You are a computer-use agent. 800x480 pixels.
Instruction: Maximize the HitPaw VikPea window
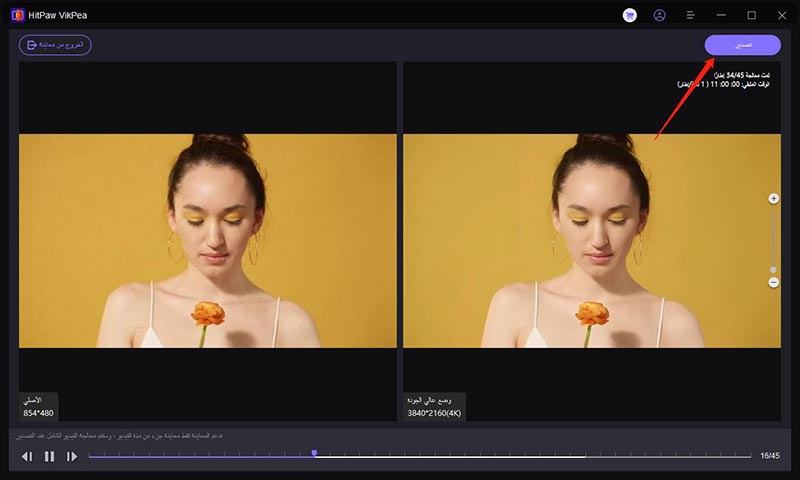(x=751, y=15)
